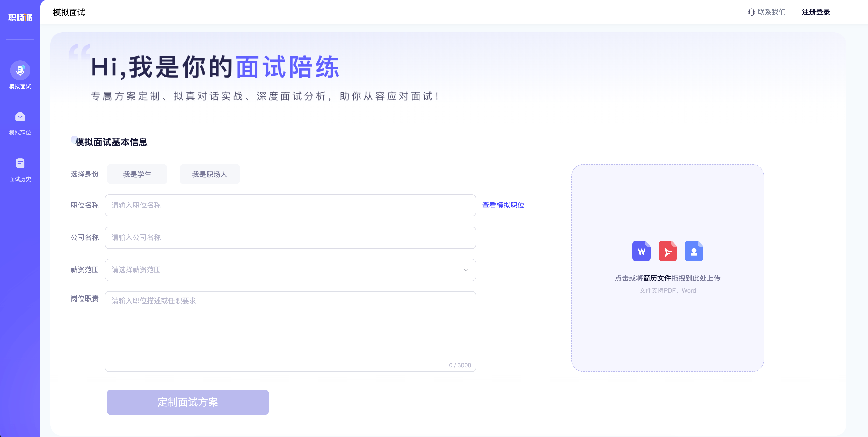The image size is (868, 437).
Task: Focus the 公司名称 input field
Action: (290, 238)
